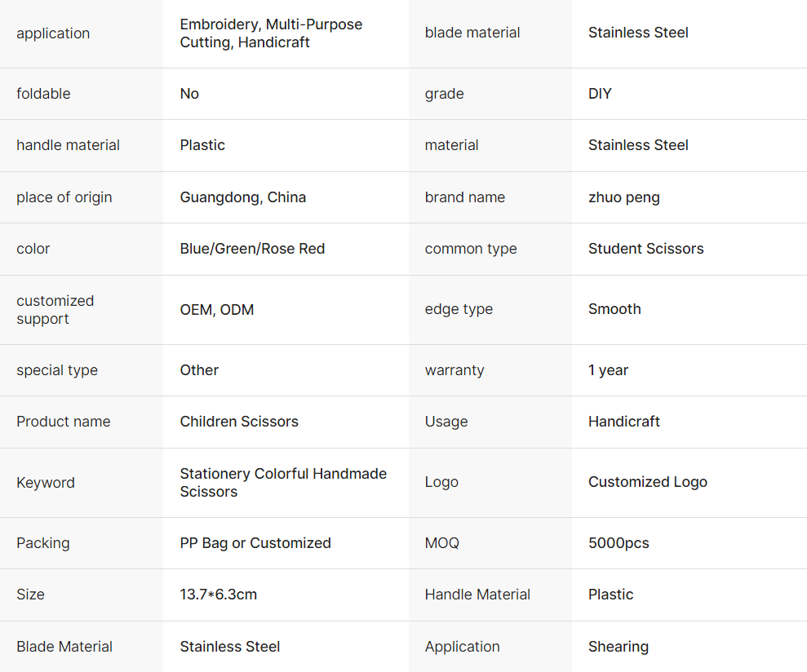Select the foldable value "No"
The width and height of the screenshot is (807, 672).
[189, 94]
